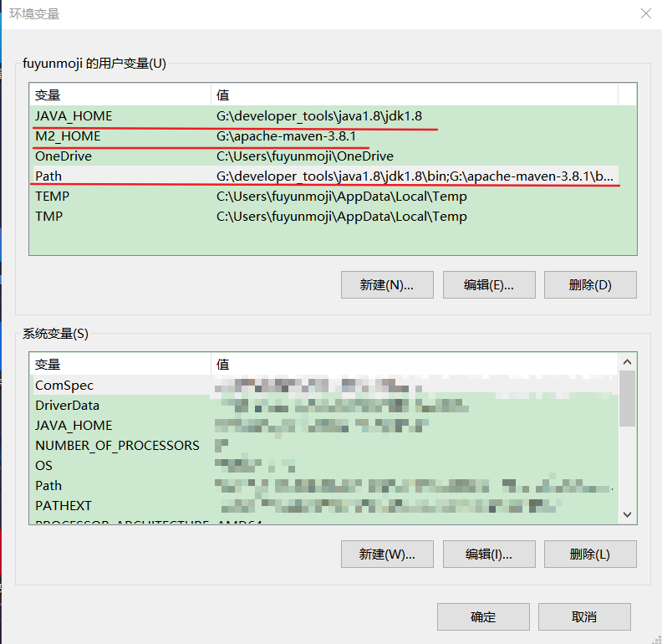Click the 值 column header in user variables
This screenshot has width=662, height=644.
[x=415, y=95]
